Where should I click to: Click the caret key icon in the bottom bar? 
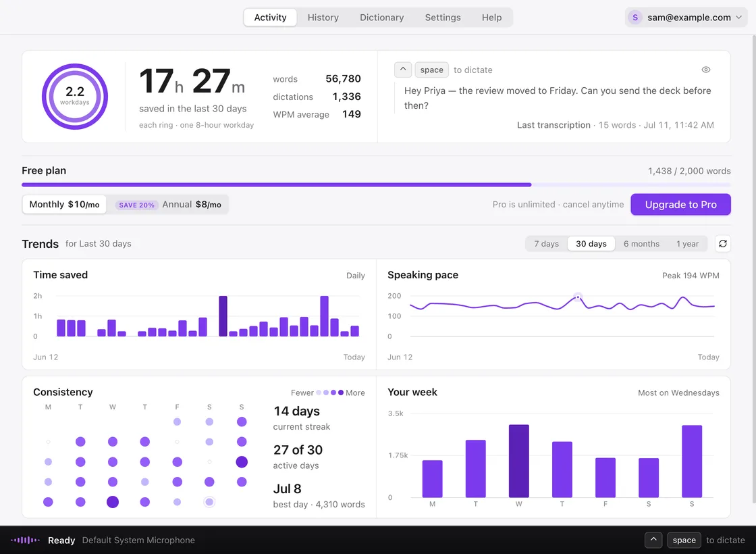[x=653, y=540]
